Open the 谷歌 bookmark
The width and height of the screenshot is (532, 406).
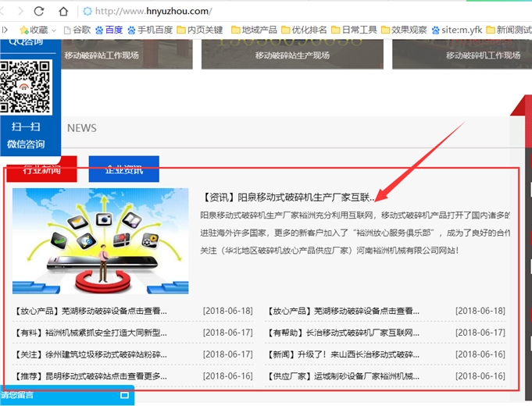[77, 30]
